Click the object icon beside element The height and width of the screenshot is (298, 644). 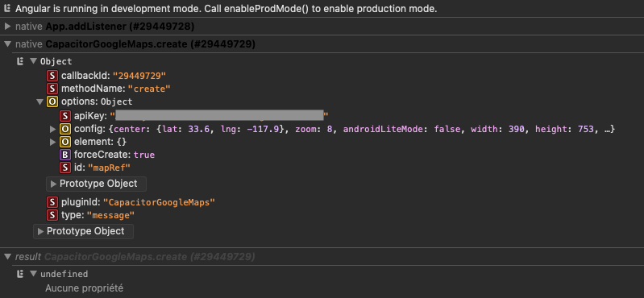[65, 142]
